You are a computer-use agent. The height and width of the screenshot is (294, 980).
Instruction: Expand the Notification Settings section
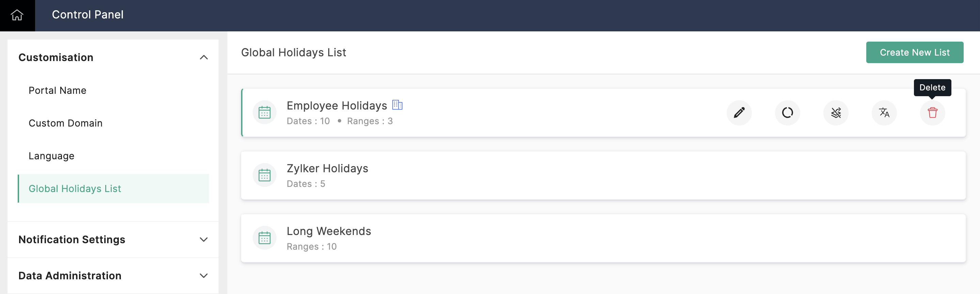pyautogui.click(x=204, y=239)
